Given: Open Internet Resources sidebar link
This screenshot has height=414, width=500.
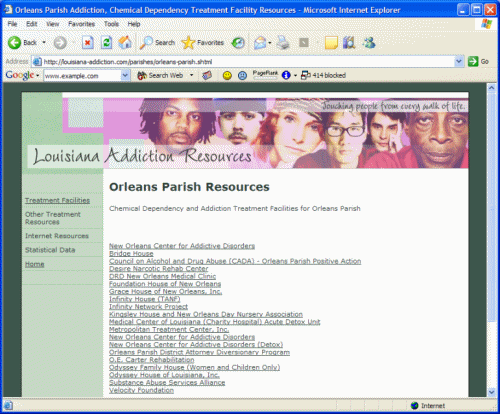Looking at the screenshot, I should [x=57, y=236].
